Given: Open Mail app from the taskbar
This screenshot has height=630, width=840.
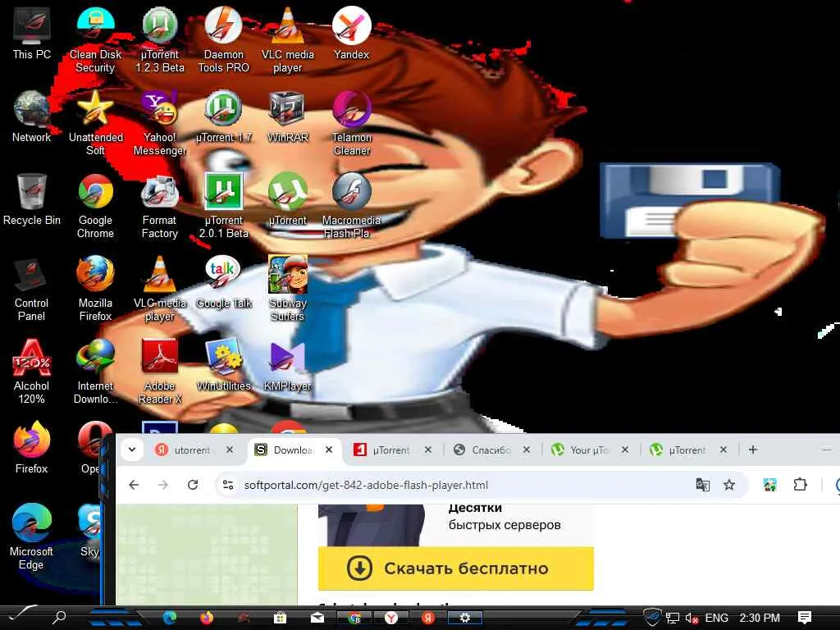Looking at the screenshot, I should pyautogui.click(x=317, y=619).
